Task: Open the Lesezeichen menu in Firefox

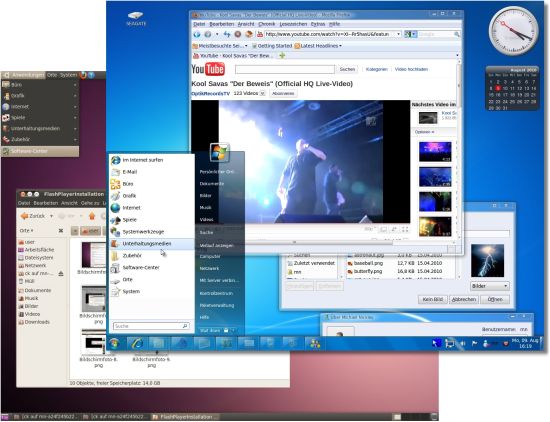Action: tap(293, 24)
